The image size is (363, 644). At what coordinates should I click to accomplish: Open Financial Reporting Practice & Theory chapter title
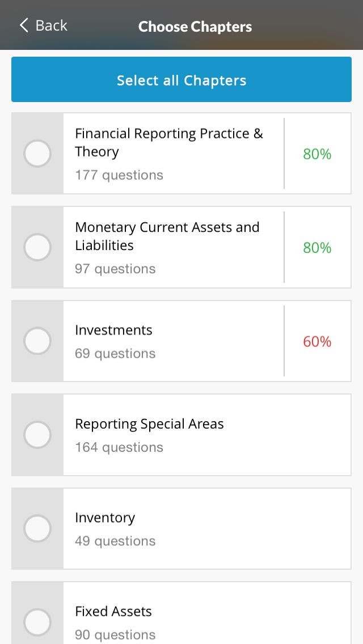(x=168, y=142)
